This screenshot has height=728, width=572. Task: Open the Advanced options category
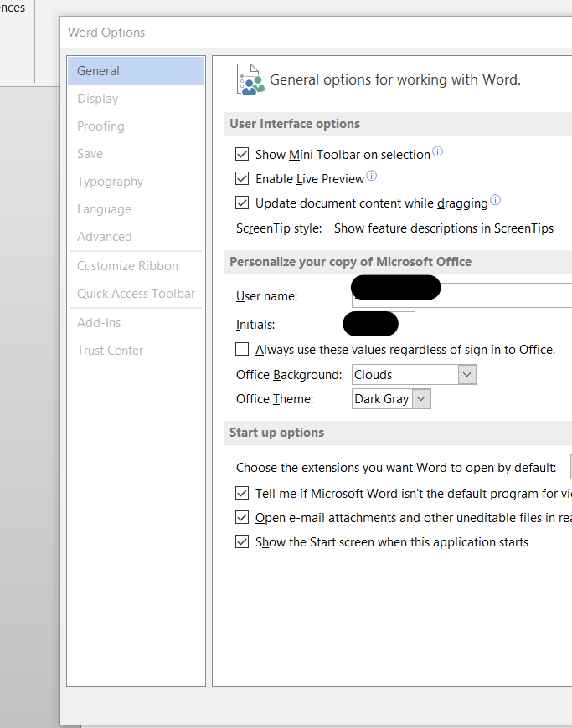point(136,236)
